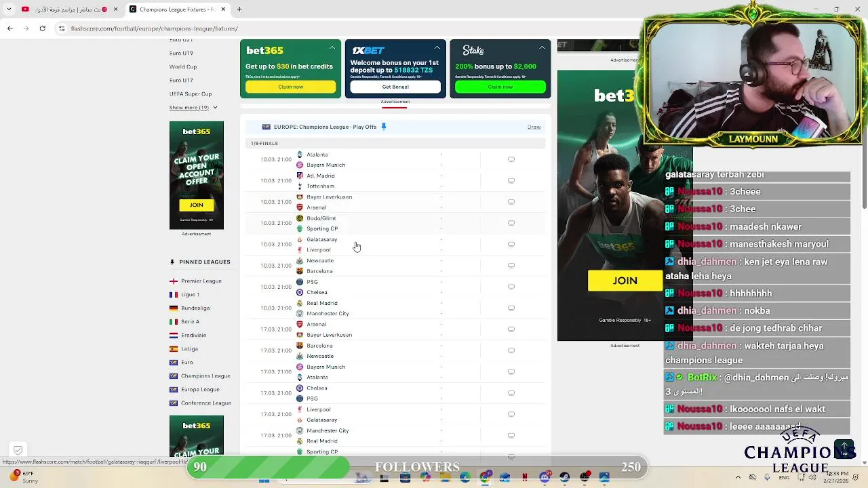Open match icon for Liverpool vs Galatasaray 17.03
Image resolution: width=868 pixels, height=488 pixels.
(511, 414)
